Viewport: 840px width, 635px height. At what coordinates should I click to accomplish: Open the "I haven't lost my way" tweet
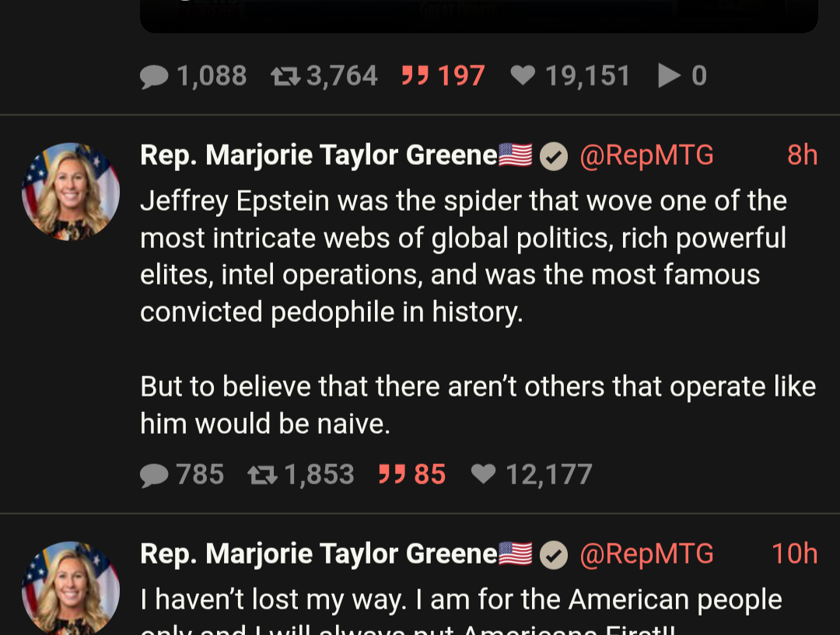click(461, 600)
